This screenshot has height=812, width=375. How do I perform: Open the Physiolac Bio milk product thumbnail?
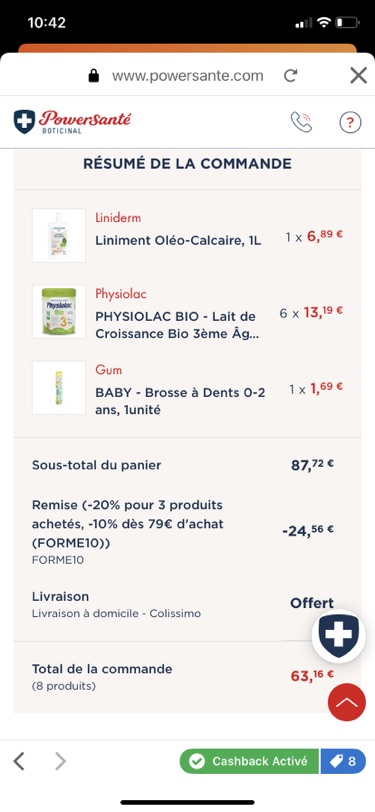pos(59,312)
